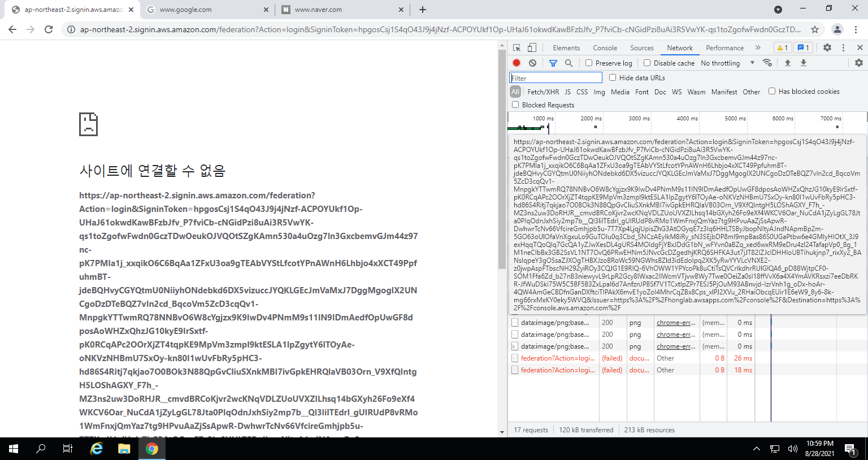Click the import HAR file upload arrow

click(x=787, y=63)
